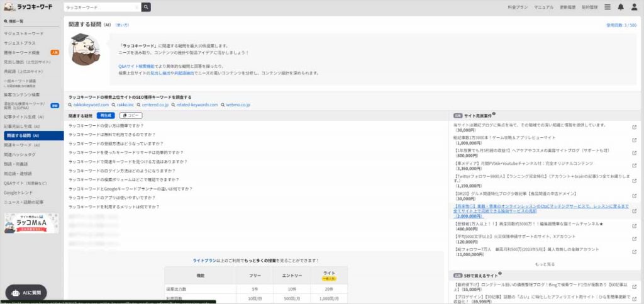Open 契約管理 in top navigation

[590, 8]
